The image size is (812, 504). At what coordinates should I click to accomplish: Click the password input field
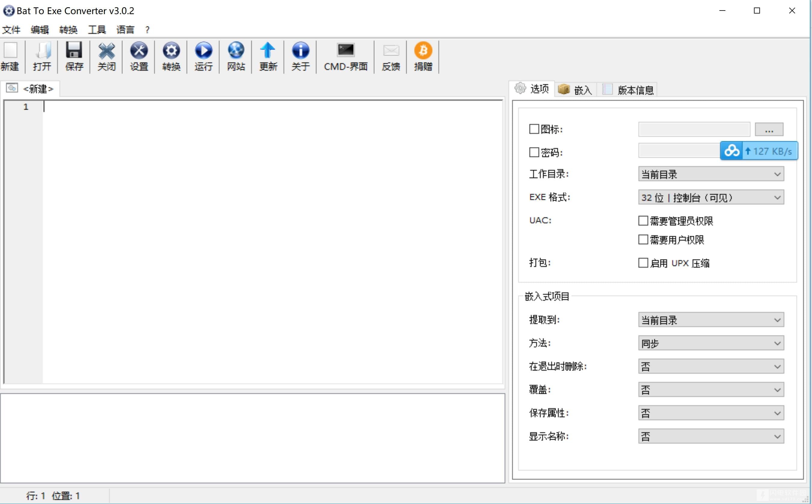tap(679, 151)
